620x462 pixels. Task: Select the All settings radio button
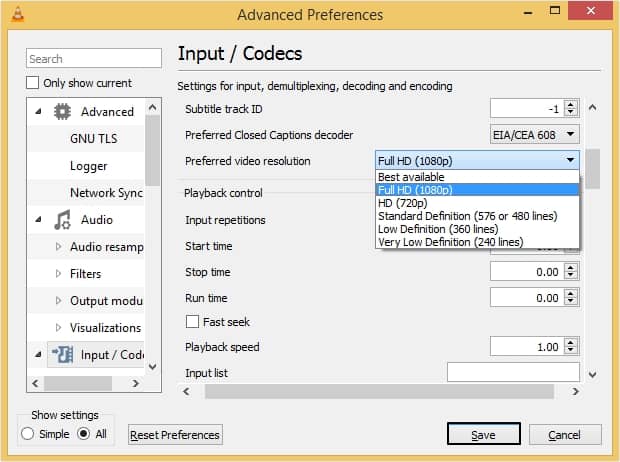pyautogui.click(x=84, y=434)
